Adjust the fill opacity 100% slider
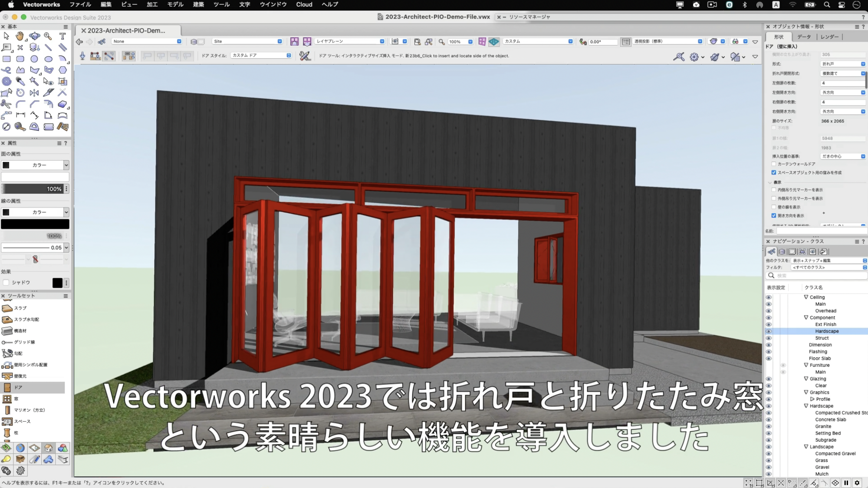 [x=33, y=189]
